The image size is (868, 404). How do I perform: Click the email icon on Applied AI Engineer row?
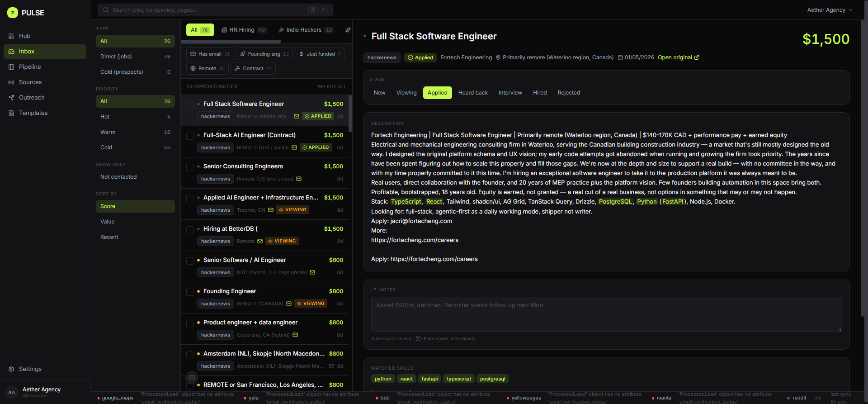tap(271, 210)
